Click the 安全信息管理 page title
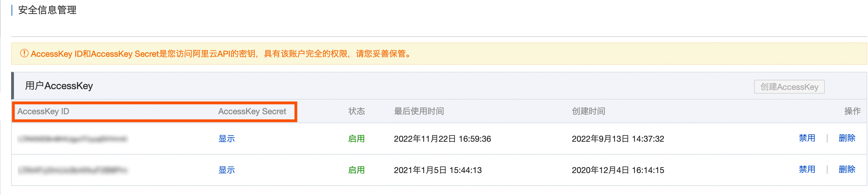868x195 pixels. point(47,10)
